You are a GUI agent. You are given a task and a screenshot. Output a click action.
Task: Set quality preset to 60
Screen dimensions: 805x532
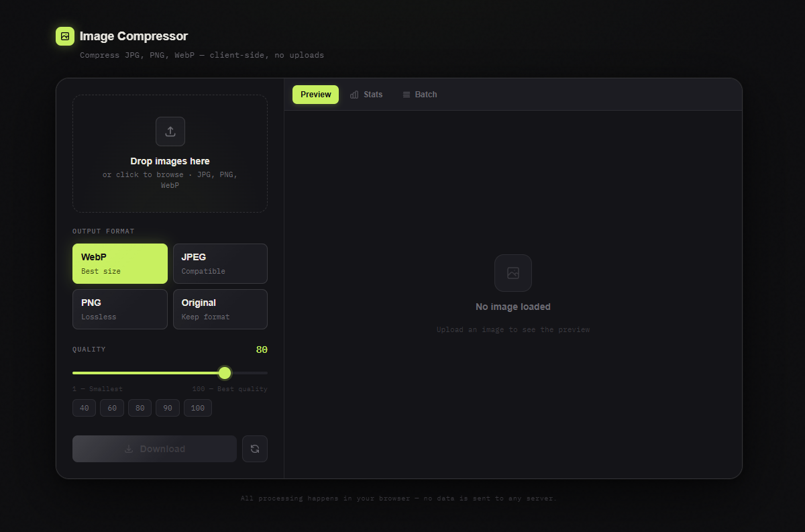coord(112,408)
